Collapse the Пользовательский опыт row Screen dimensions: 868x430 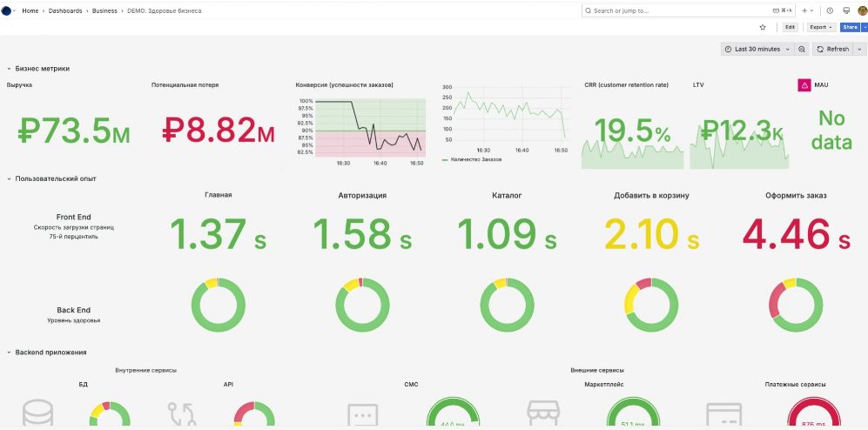pyautogui.click(x=10, y=178)
